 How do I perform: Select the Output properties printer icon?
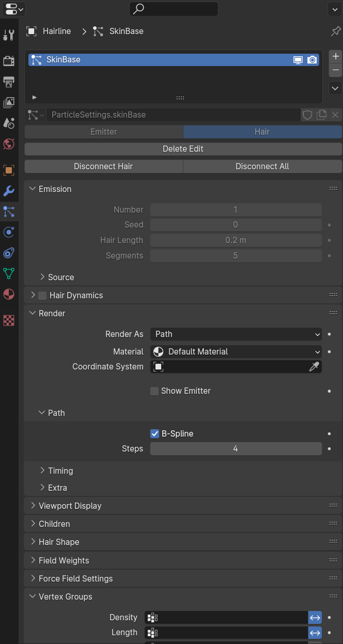tap(8, 82)
